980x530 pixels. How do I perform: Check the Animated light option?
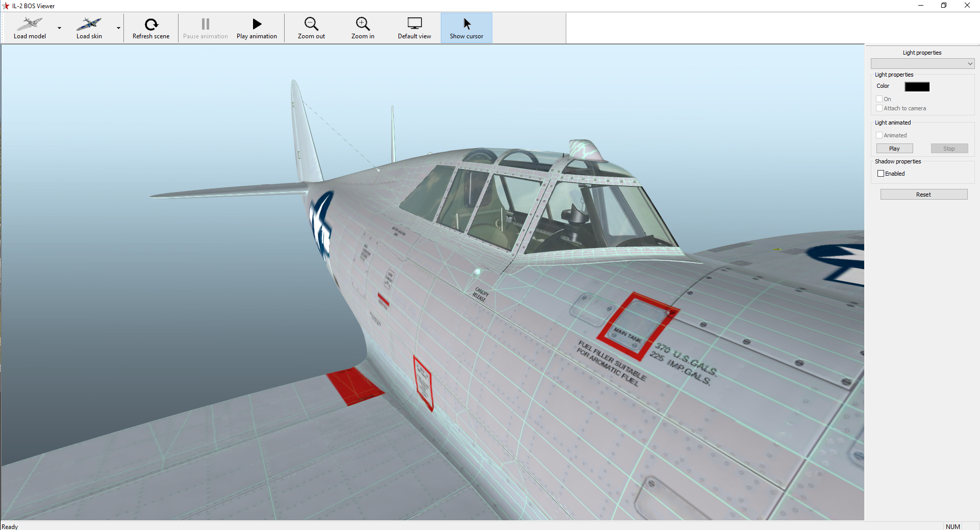pos(880,135)
